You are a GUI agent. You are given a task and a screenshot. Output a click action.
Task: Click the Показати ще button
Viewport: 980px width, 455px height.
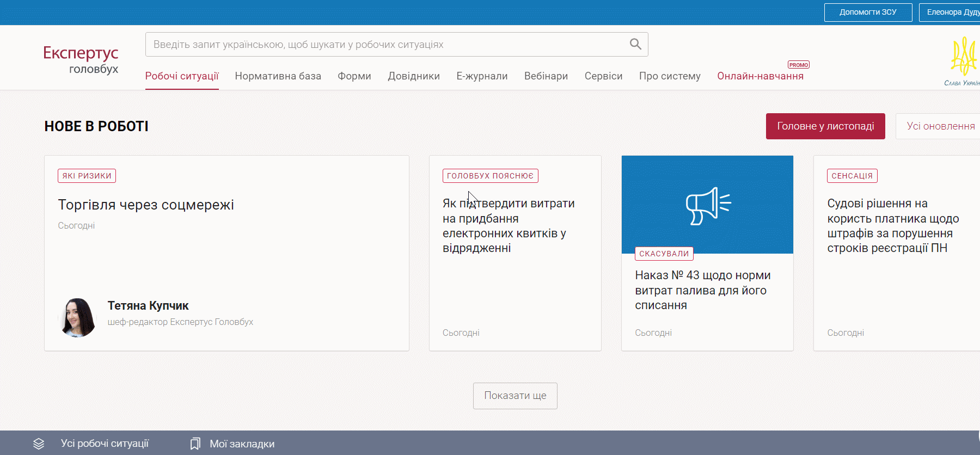515,396
